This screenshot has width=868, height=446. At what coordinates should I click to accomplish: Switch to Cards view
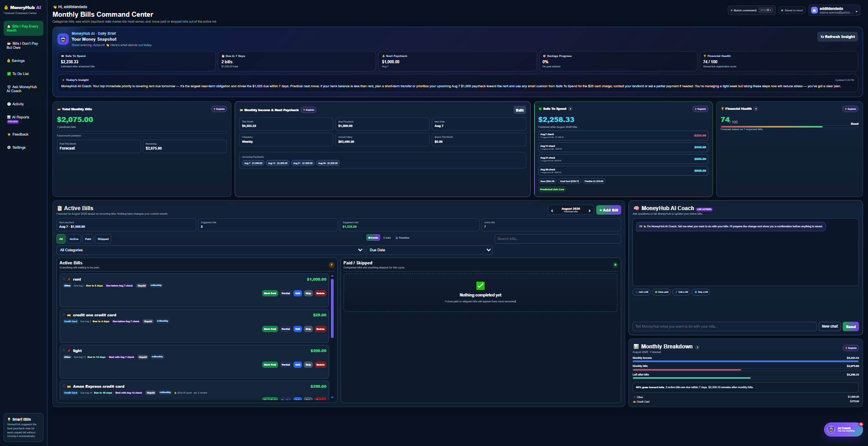coord(373,238)
